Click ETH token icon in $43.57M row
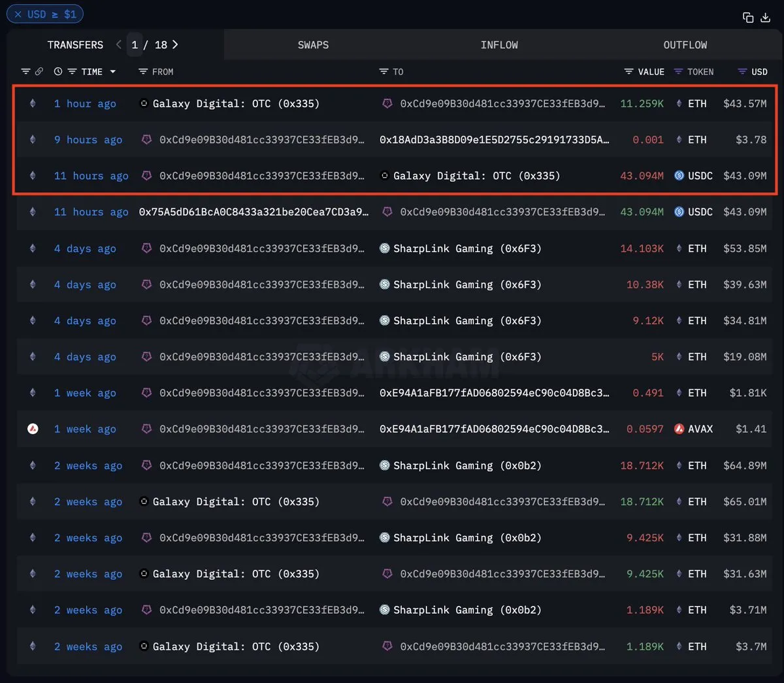Screen dimensions: 784x683 coord(679,103)
